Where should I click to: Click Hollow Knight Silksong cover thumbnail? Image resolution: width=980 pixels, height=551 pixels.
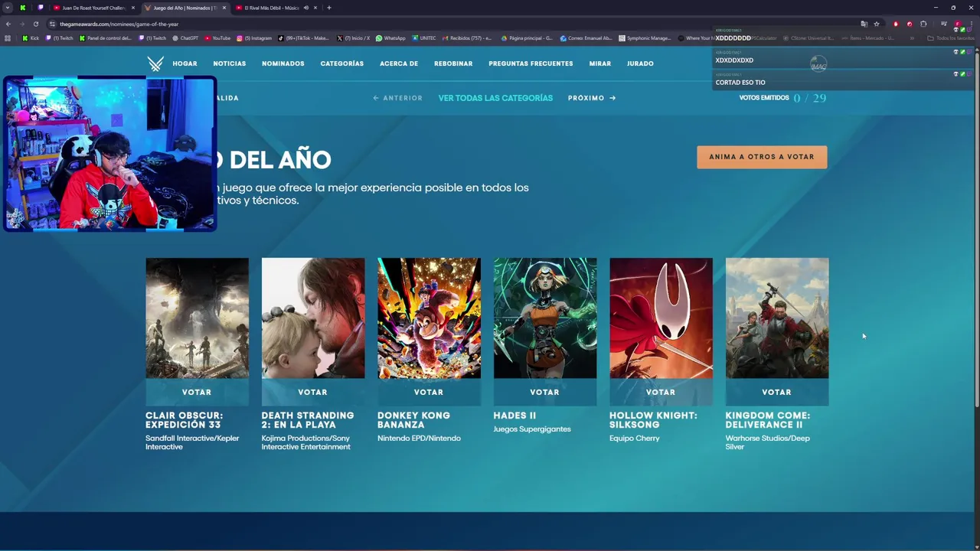coord(661,318)
